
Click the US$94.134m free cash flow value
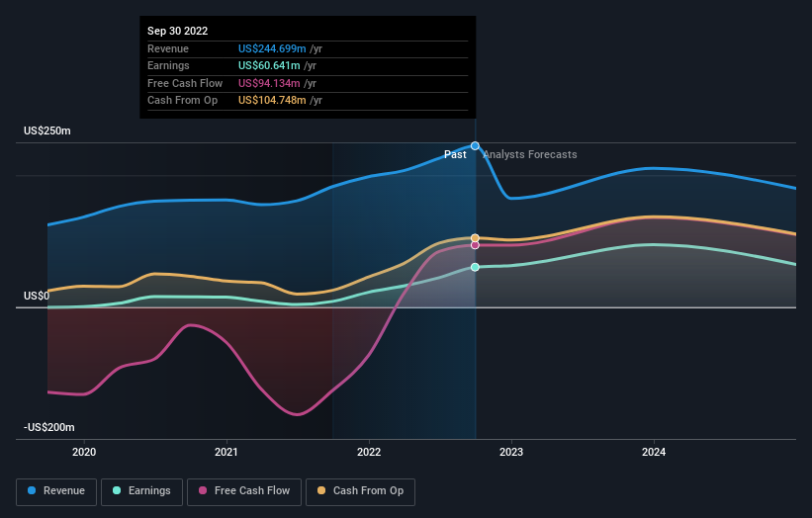pyautogui.click(x=269, y=83)
